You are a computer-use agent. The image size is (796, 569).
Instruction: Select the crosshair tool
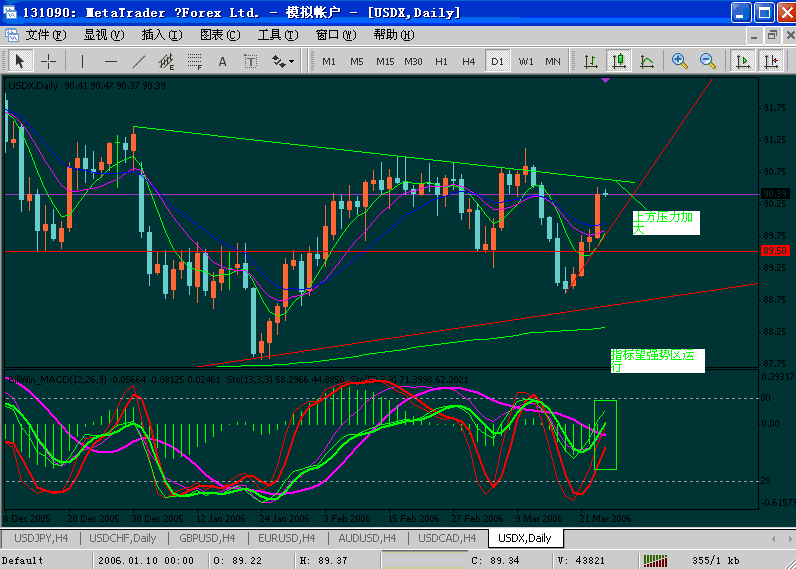point(49,61)
